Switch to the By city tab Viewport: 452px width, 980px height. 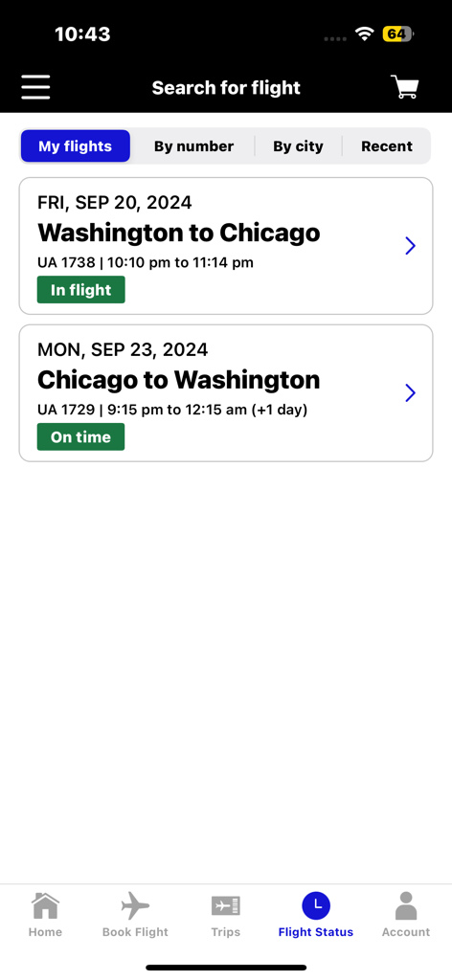pyautogui.click(x=298, y=146)
